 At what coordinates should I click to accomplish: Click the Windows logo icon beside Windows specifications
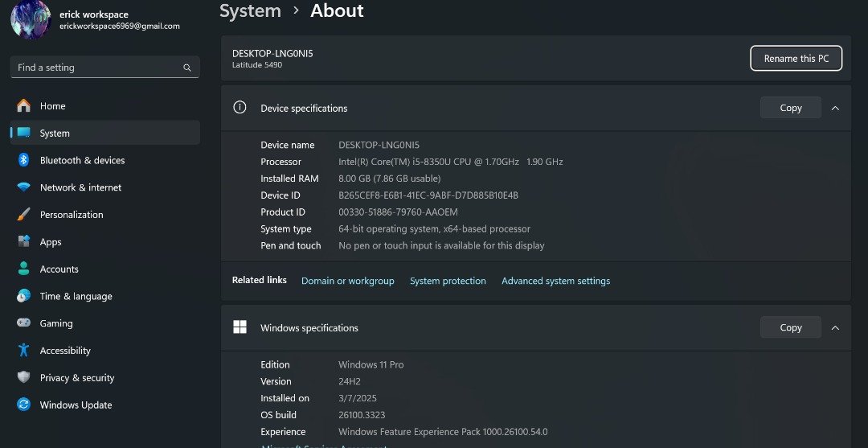tap(240, 327)
